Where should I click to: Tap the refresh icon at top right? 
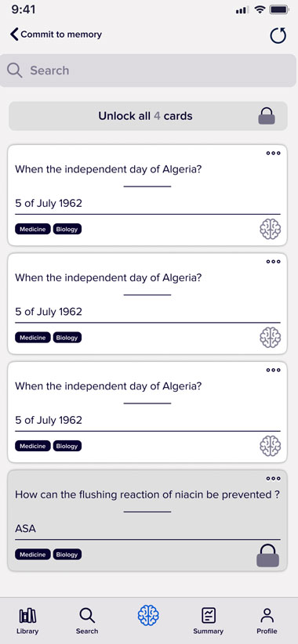[x=278, y=36]
